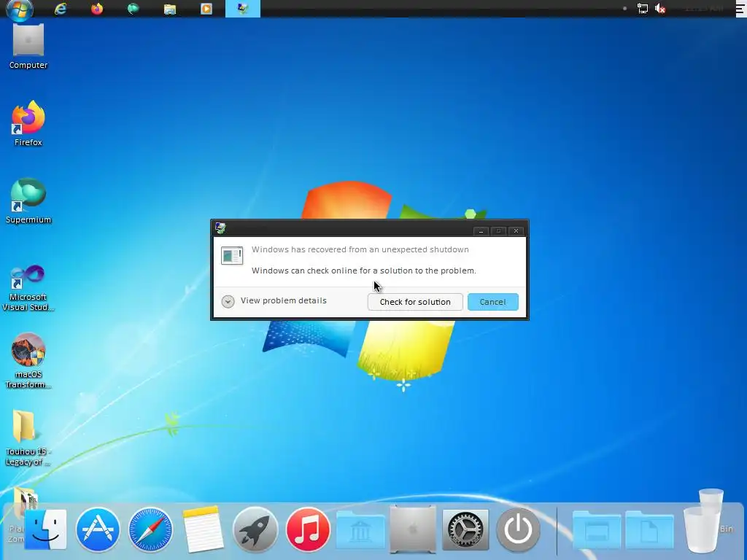Open the menu lines icon at top-right corner
The image size is (747, 560).
click(x=740, y=9)
